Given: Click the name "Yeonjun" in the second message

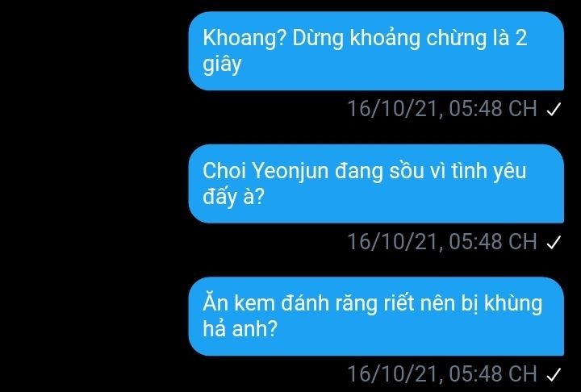Looking at the screenshot, I should 290,172.
